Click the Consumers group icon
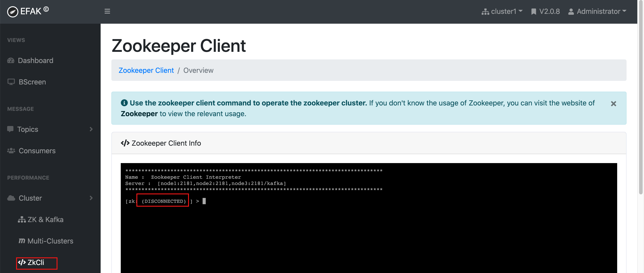Image resolution: width=644 pixels, height=273 pixels. coord(11,151)
